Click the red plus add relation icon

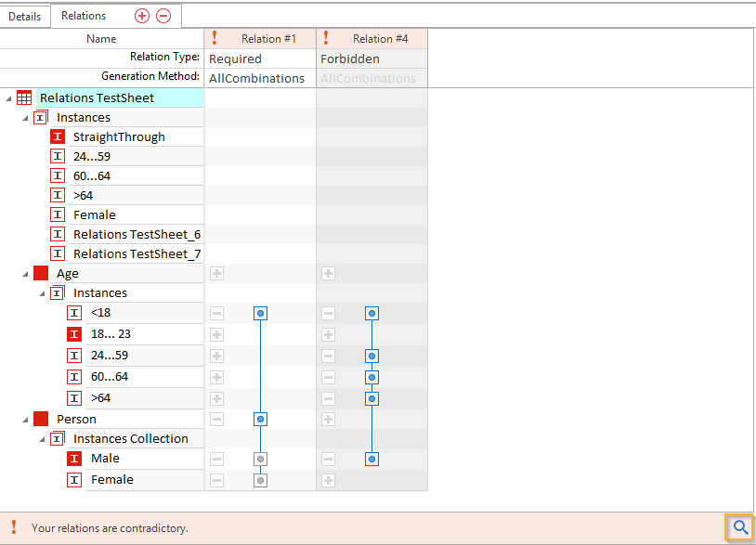[x=142, y=16]
